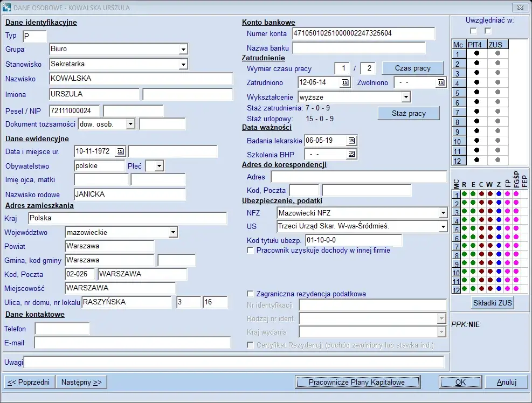Expand the Województwo combo box
Image resolution: width=532 pixels, height=403 pixels.
click(x=172, y=232)
